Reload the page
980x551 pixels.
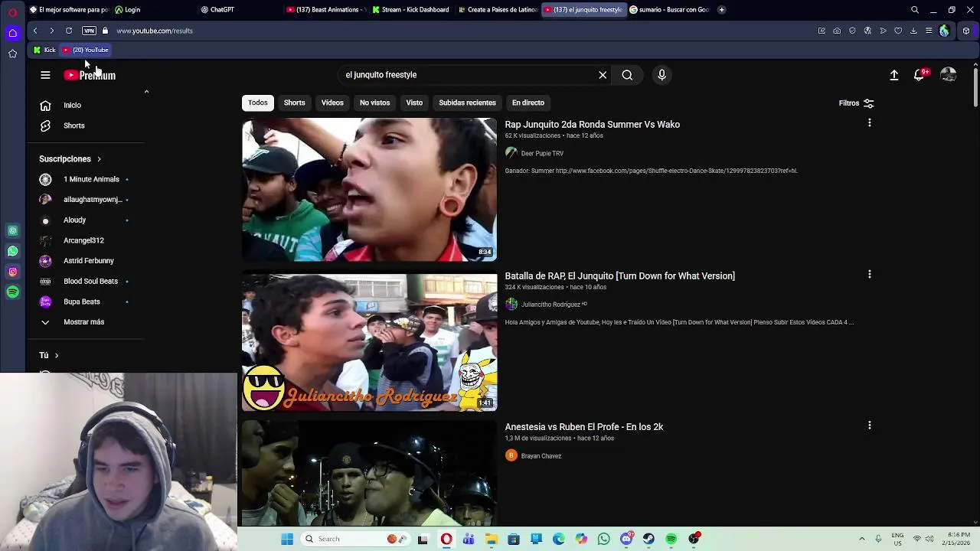point(69,31)
